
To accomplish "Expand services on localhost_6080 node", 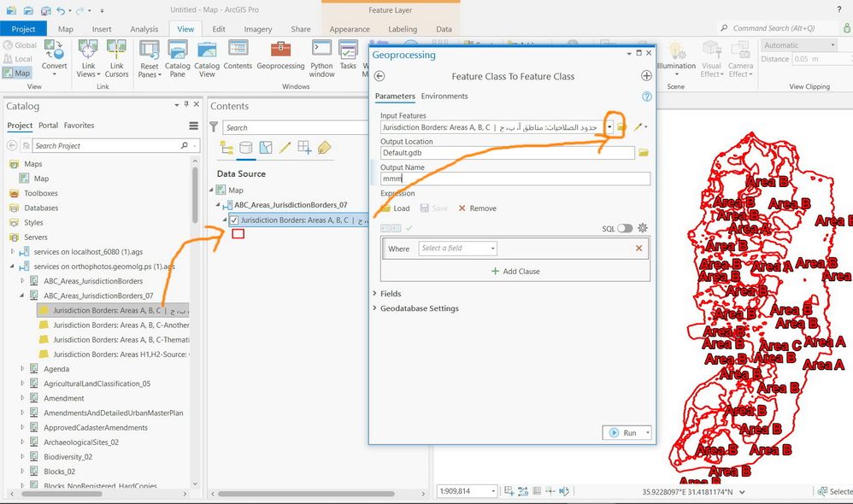I will [x=13, y=252].
